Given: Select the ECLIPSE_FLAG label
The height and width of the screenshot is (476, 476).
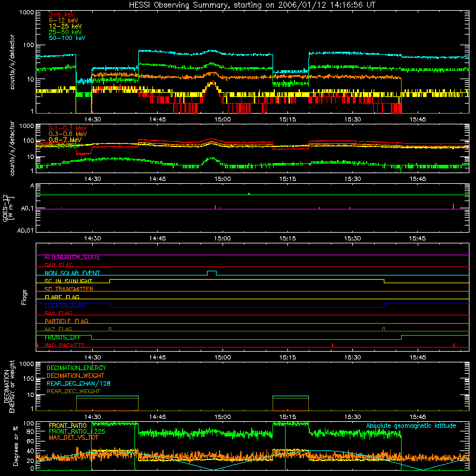Looking at the screenshot, I should tap(65, 305).
